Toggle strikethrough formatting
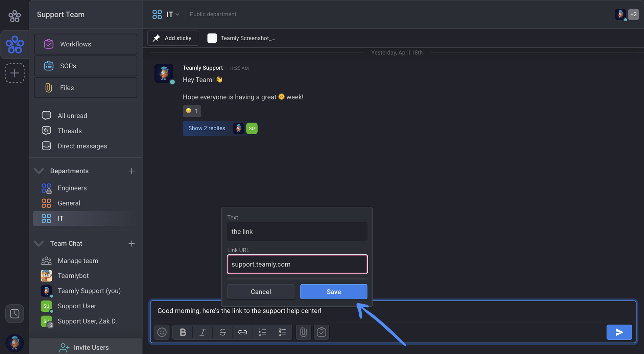Image resolution: width=644 pixels, height=354 pixels. [222, 332]
